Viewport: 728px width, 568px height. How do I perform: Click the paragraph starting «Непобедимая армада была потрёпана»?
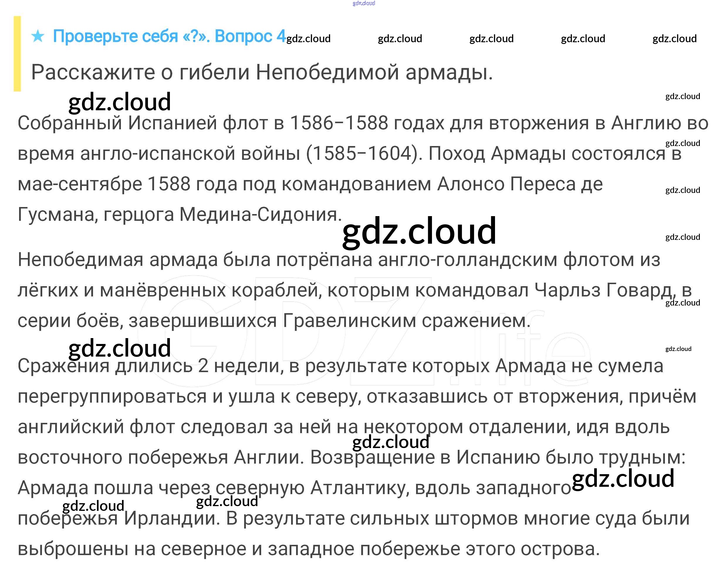coord(339,290)
